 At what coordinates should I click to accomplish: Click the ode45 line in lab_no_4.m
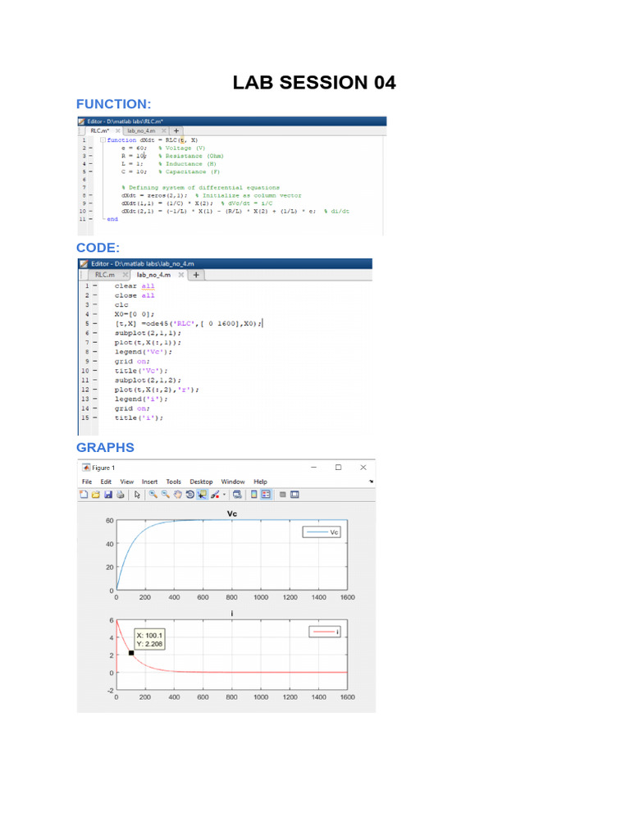[x=188, y=323]
